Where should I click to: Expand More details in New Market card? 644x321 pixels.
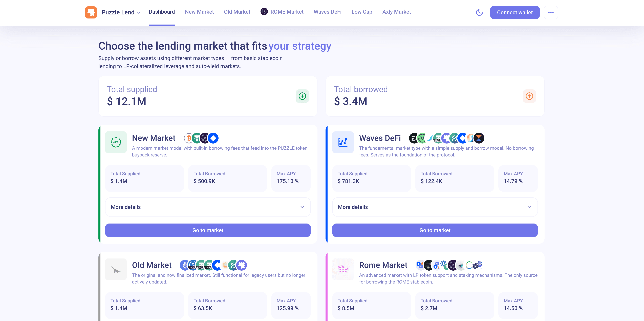point(208,207)
